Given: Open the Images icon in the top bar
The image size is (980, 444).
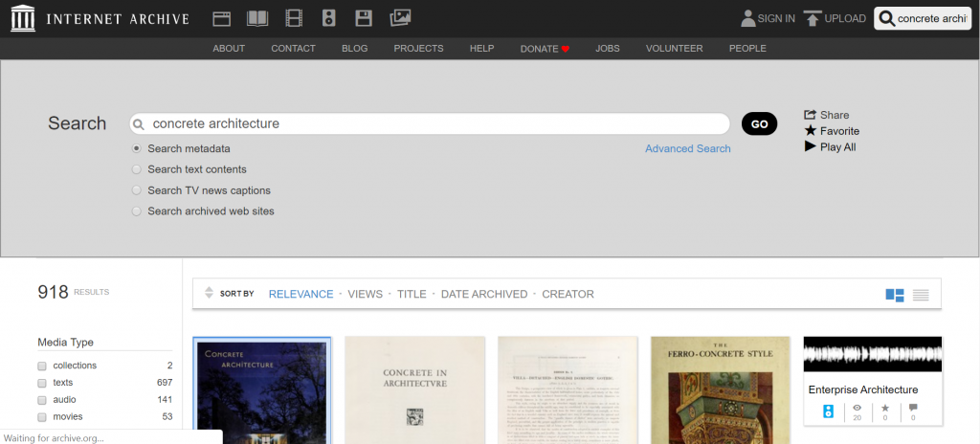Looking at the screenshot, I should 400,18.
